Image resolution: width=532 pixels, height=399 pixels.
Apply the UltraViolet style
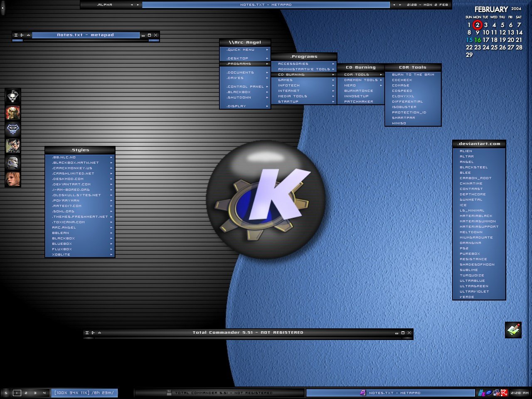pos(479,292)
